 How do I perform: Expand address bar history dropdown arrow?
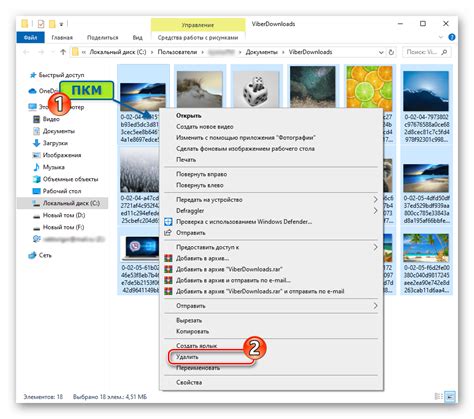381,52
